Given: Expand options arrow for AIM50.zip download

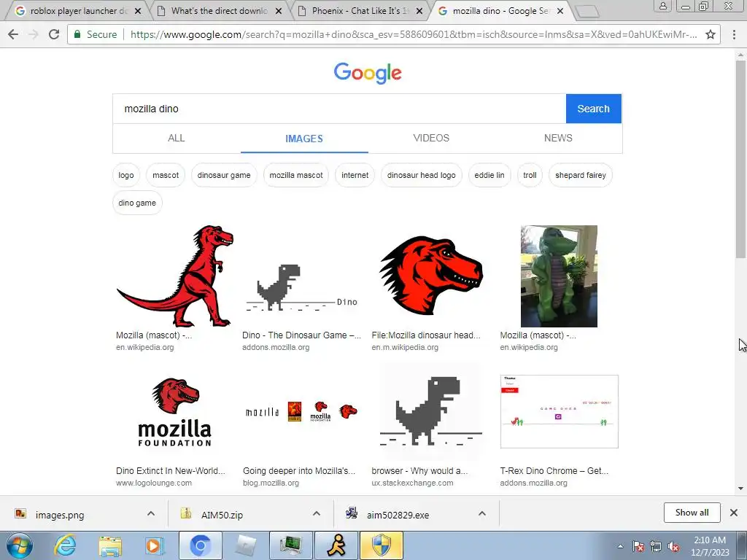Looking at the screenshot, I should [x=317, y=513].
